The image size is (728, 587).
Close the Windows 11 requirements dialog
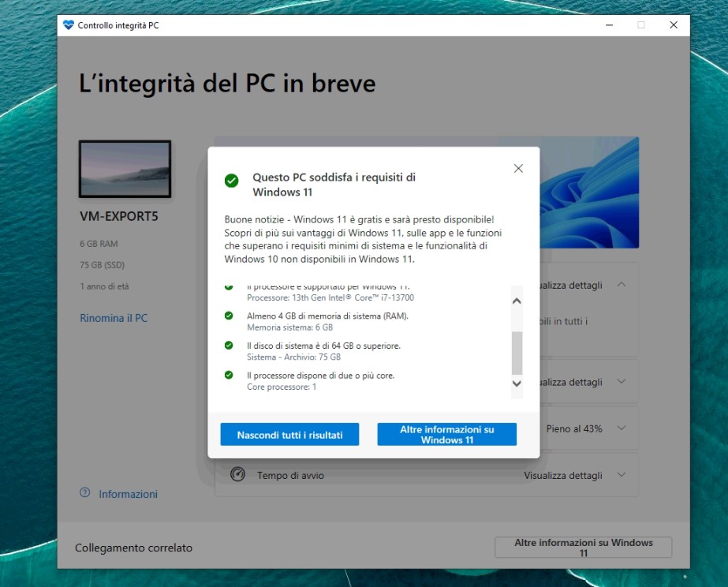tap(518, 168)
